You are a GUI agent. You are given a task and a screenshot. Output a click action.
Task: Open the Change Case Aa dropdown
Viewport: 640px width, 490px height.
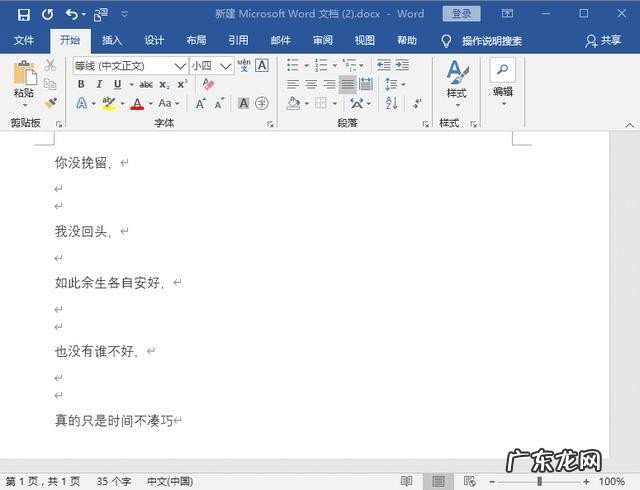pyautogui.click(x=169, y=103)
